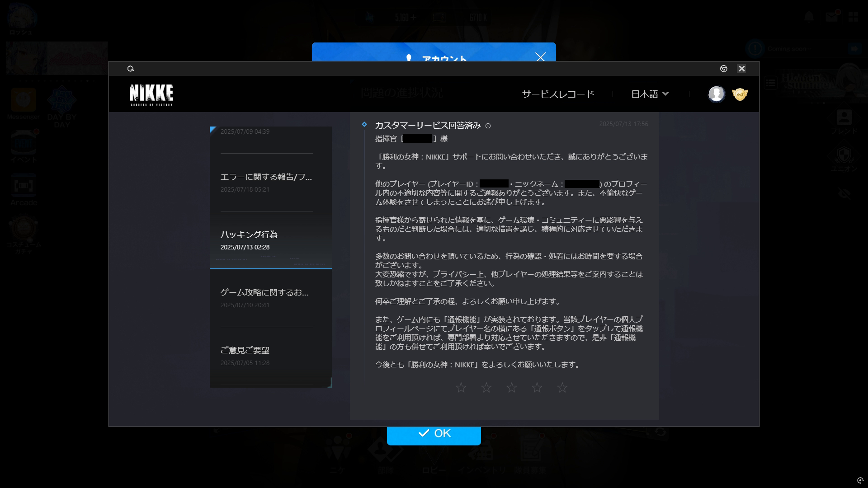Expand the 日本語 language dropdown
Image resolution: width=868 pixels, height=488 pixels.
click(x=650, y=94)
